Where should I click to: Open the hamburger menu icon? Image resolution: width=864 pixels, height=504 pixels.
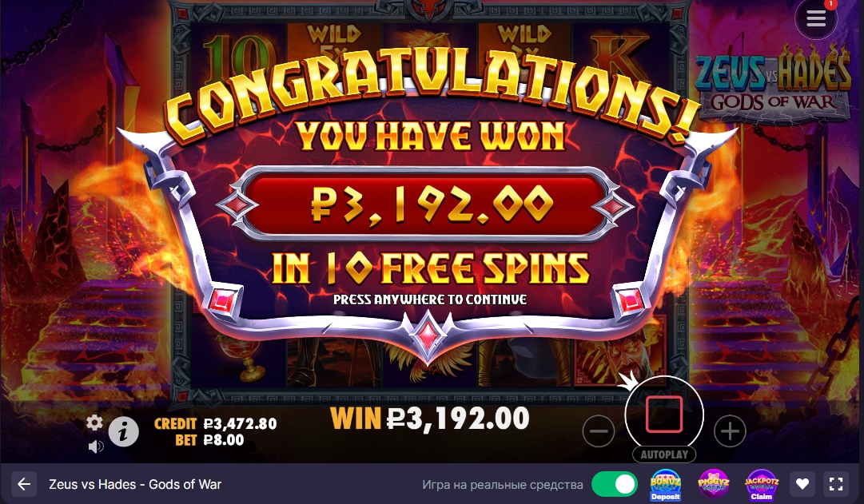[x=816, y=18]
